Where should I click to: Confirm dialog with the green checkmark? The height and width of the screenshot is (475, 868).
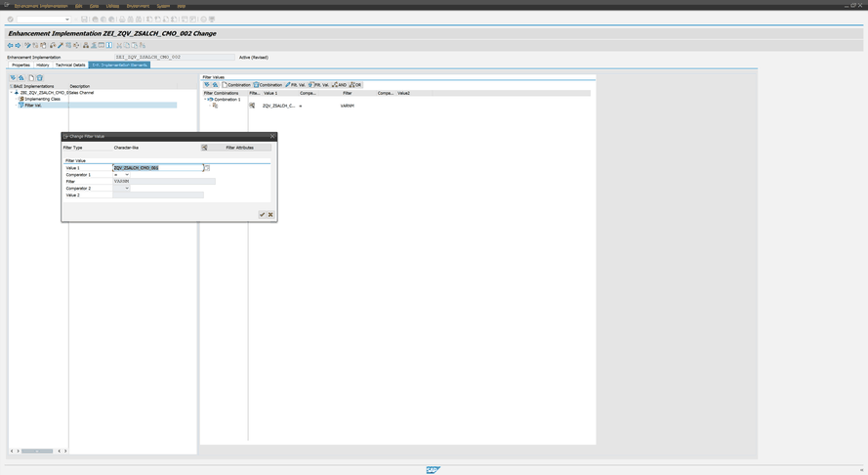(x=262, y=214)
